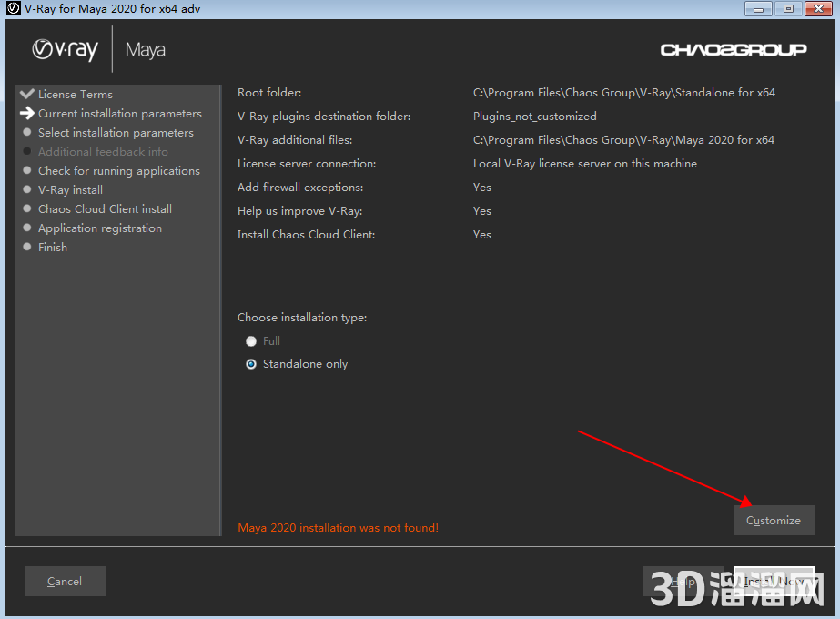The height and width of the screenshot is (619, 840).
Task: Click the checkmark beside License Terms
Action: [27, 94]
